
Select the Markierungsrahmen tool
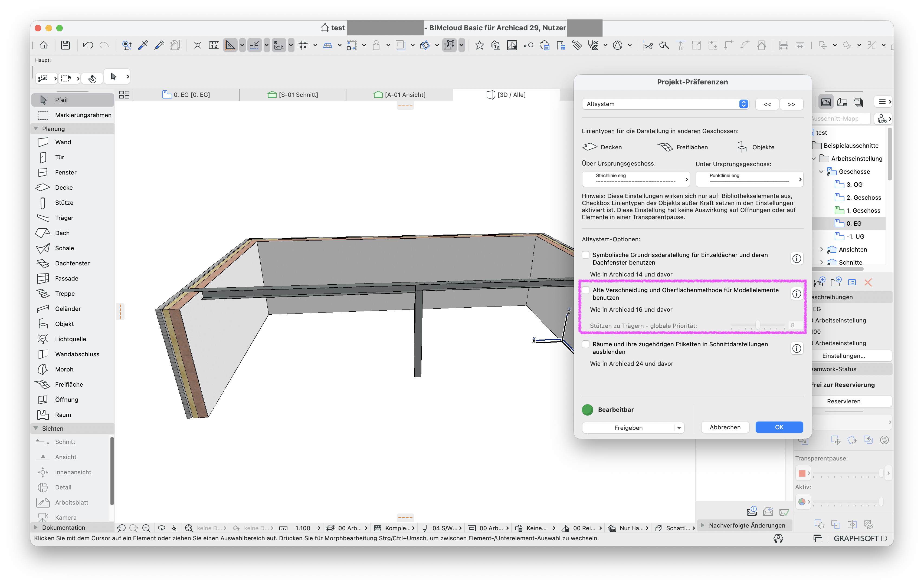point(73,115)
